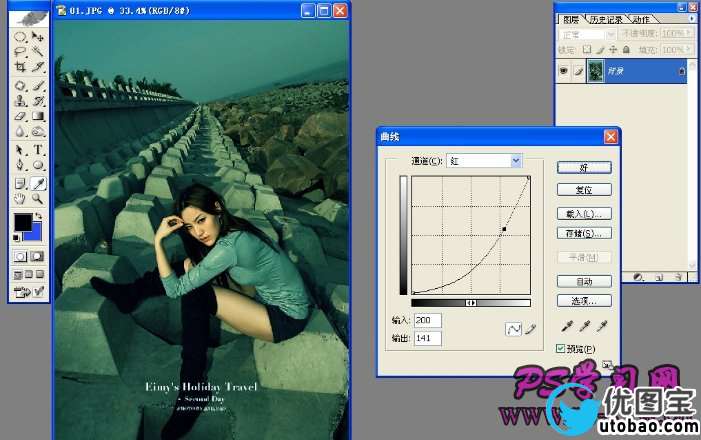Confirm Curves with 好 button
This screenshot has width=701, height=440.
(x=584, y=168)
